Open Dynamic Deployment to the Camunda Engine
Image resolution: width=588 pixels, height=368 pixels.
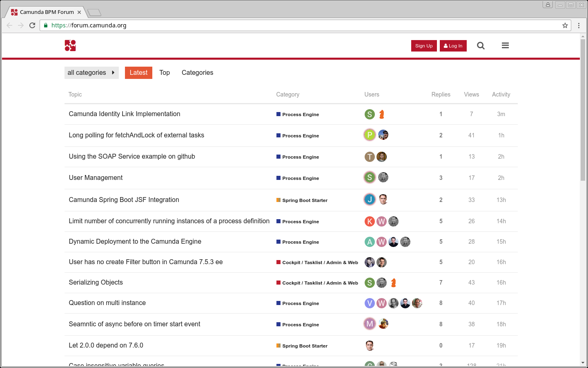click(135, 242)
